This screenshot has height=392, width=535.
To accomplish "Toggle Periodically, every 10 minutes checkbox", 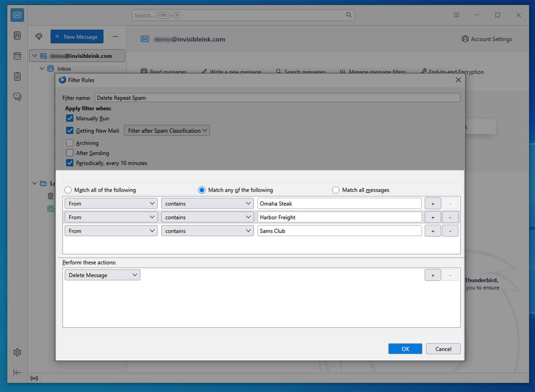I will (x=70, y=163).
